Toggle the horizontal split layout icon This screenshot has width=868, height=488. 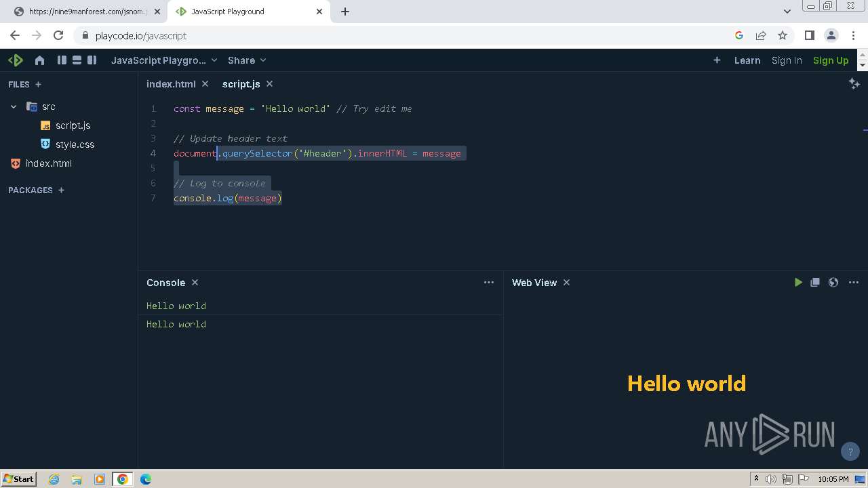pos(77,60)
